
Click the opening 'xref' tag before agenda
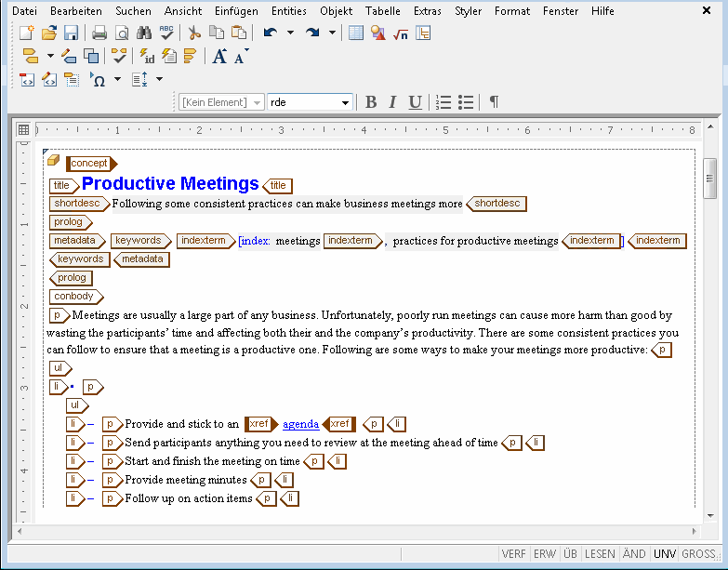click(x=261, y=424)
